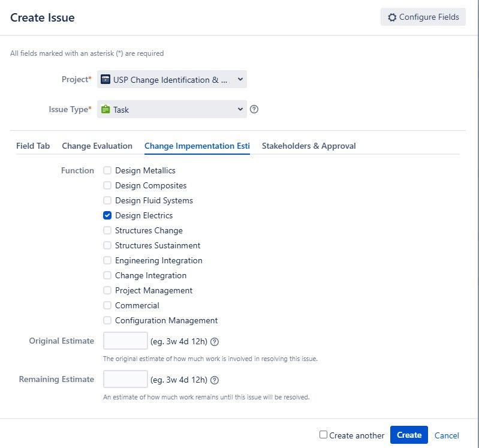Open the Change Evaluation tab
The width and height of the screenshot is (479, 448).
[97, 146]
